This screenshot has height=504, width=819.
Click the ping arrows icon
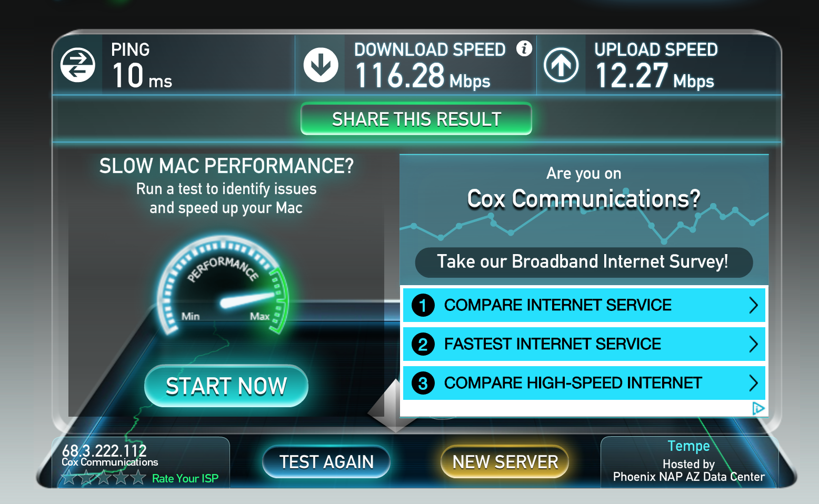78,65
